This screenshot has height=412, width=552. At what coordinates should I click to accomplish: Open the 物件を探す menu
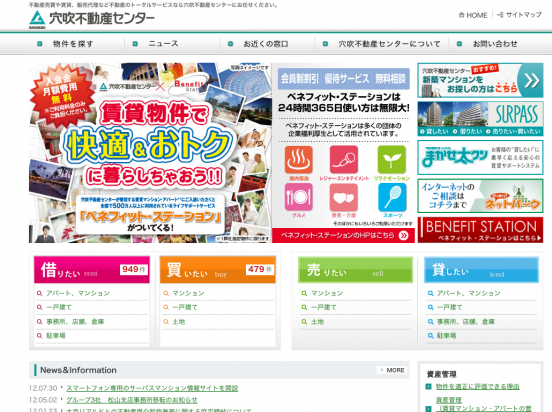click(73, 44)
